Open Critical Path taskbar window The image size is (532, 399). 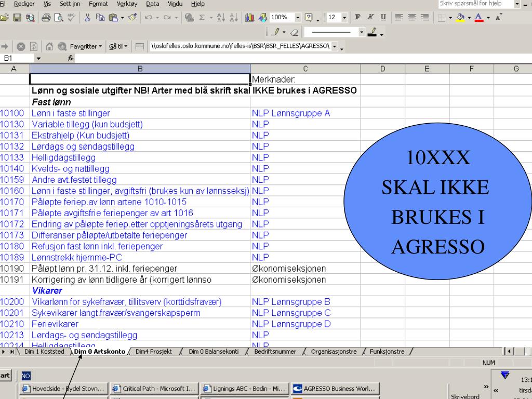[154, 389]
